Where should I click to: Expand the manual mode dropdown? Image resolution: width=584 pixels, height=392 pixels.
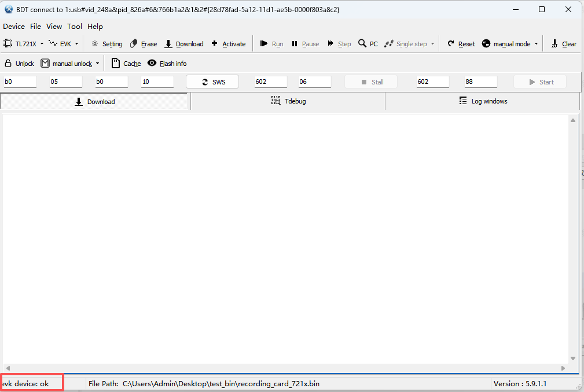[x=536, y=43]
